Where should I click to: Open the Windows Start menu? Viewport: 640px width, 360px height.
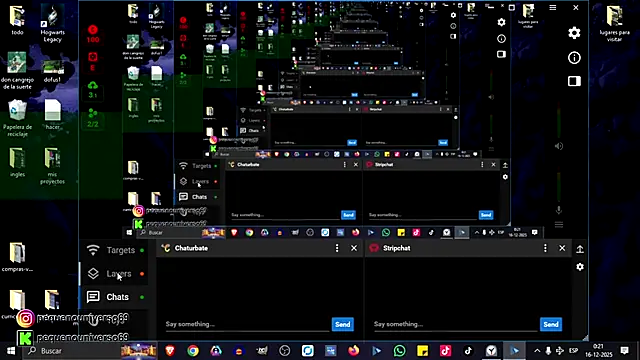click(x=11, y=351)
